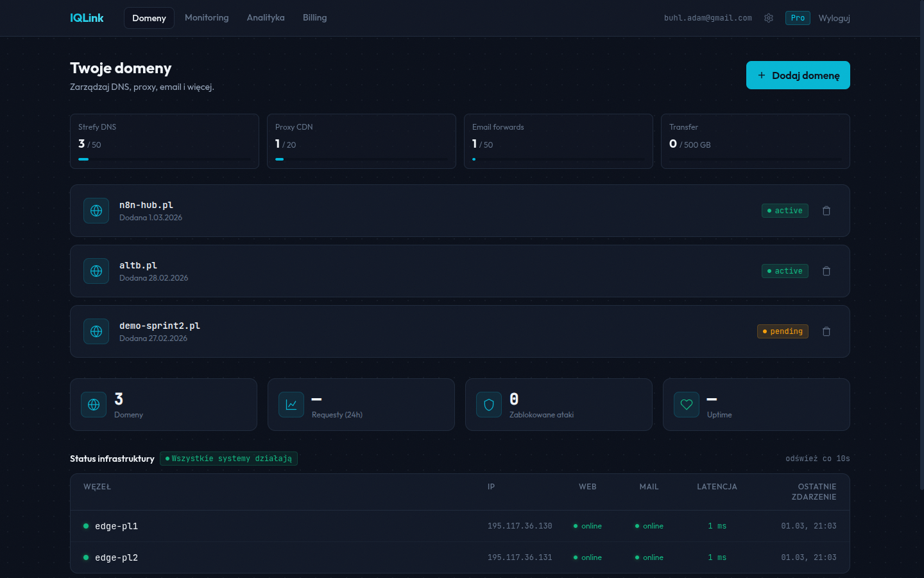The image size is (924, 578).
Task: Click the heart icon in Uptime card
Action: 687,405
